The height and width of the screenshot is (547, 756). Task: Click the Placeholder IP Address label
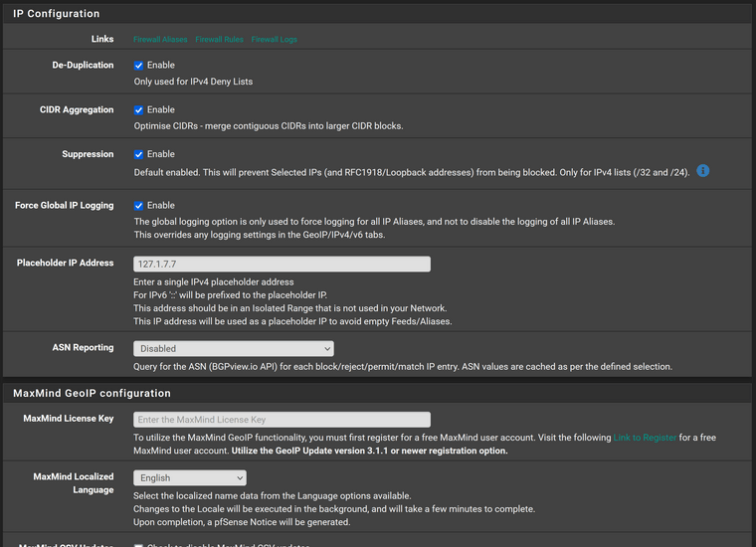(x=65, y=263)
